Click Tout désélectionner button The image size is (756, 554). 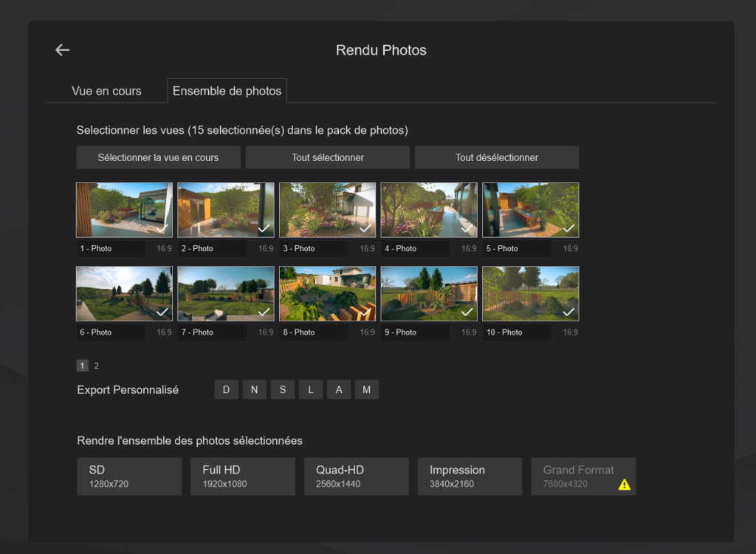point(496,157)
